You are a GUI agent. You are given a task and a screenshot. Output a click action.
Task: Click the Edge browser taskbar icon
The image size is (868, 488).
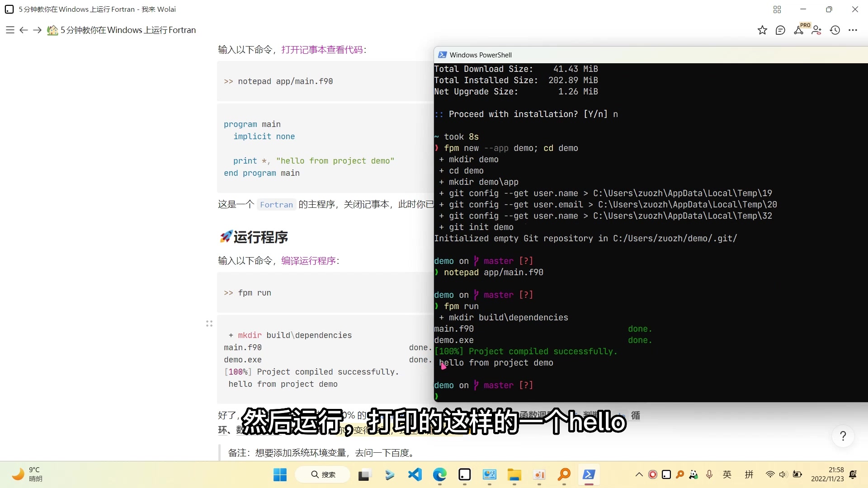pos(439,474)
